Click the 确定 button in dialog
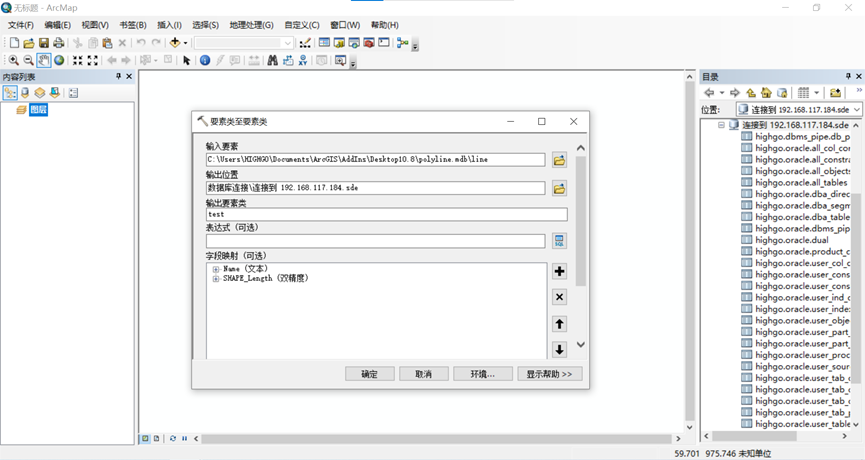The height and width of the screenshot is (460, 865). [x=370, y=374]
